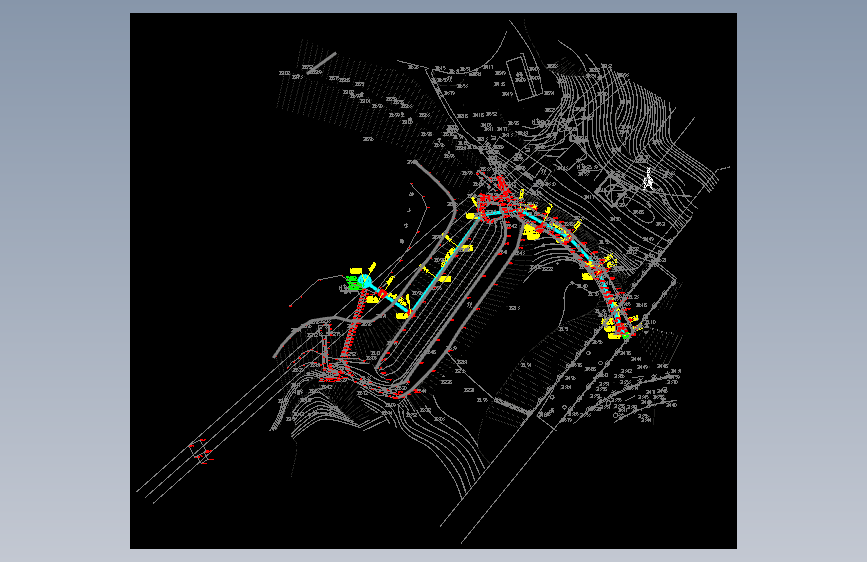Click the green marker at pipeline's right end
Image resolution: width=867 pixels, height=562 pixels.
tap(625, 335)
